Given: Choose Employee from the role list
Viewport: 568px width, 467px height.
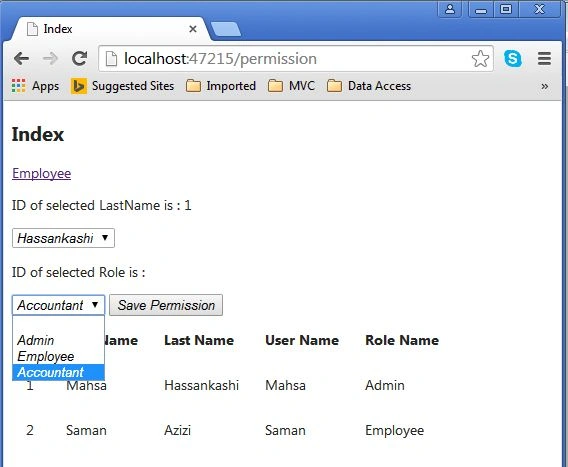Looking at the screenshot, I should point(58,356).
